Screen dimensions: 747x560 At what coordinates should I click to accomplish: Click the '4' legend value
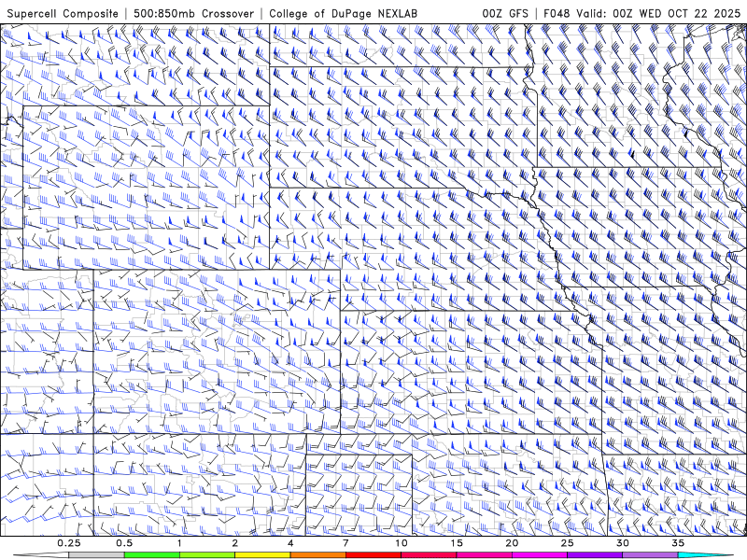[290, 543]
